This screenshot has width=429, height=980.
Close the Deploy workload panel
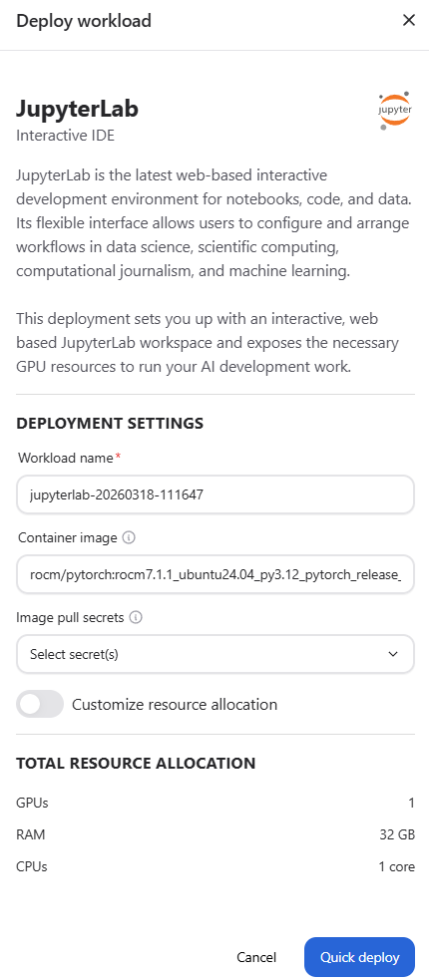coord(409,21)
